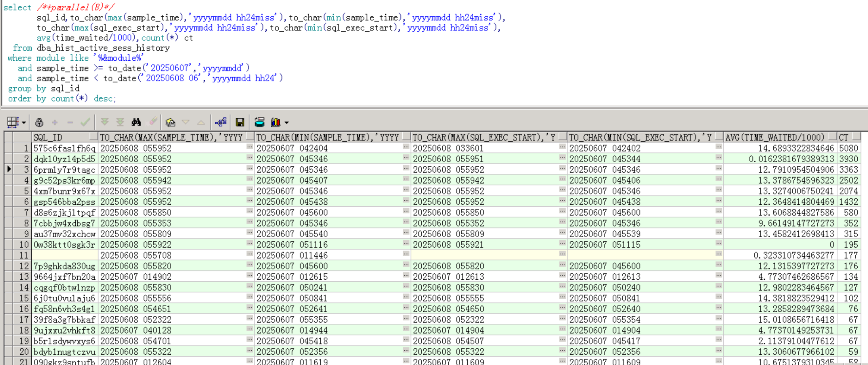Click the value 20250608 033601 in row 1
This screenshot has width=868, height=365.
(448, 148)
